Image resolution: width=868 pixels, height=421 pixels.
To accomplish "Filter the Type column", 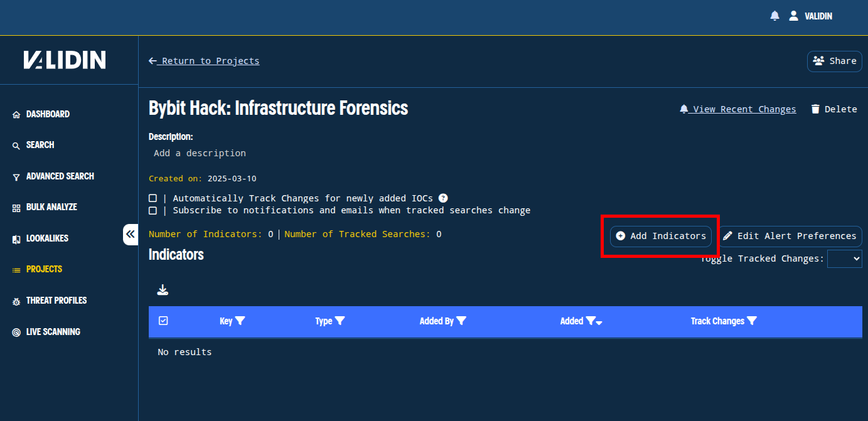I will [x=340, y=321].
